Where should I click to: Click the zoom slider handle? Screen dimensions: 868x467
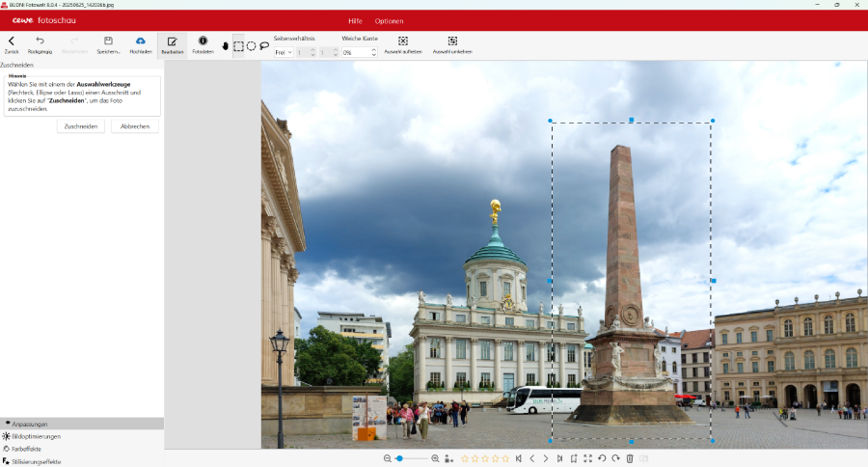point(399,458)
